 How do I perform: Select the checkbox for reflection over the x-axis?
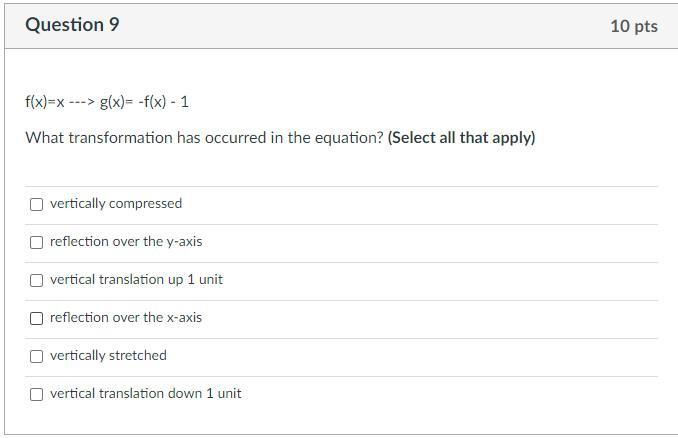[37, 318]
